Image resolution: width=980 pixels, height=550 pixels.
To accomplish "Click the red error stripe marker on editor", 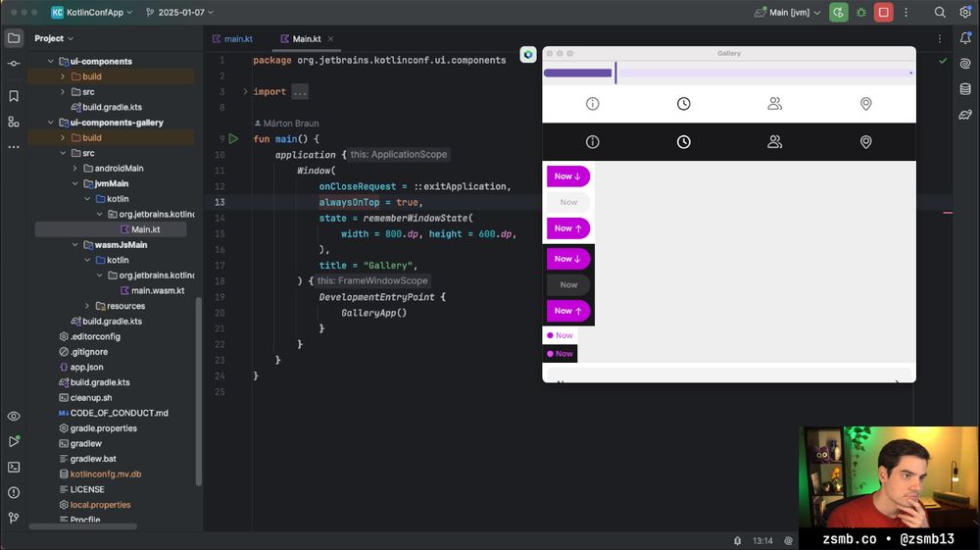I will pyautogui.click(x=948, y=213).
